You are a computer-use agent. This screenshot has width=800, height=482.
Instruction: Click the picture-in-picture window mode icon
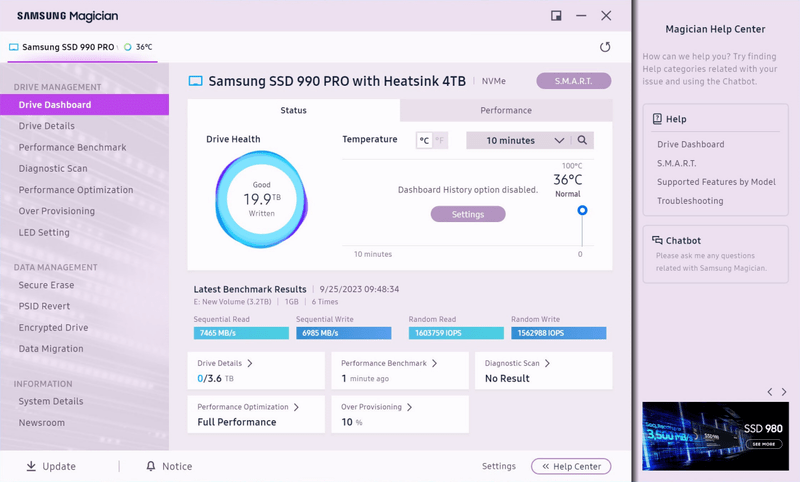[x=556, y=16]
